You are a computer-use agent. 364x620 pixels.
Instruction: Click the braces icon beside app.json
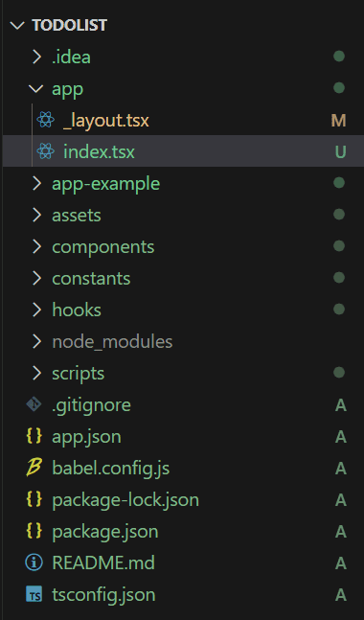click(34, 436)
